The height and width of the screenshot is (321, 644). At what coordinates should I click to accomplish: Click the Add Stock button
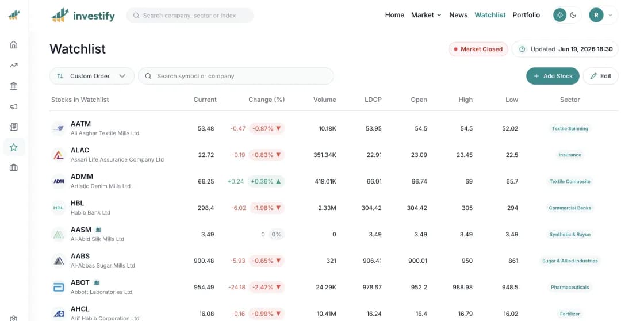(553, 76)
